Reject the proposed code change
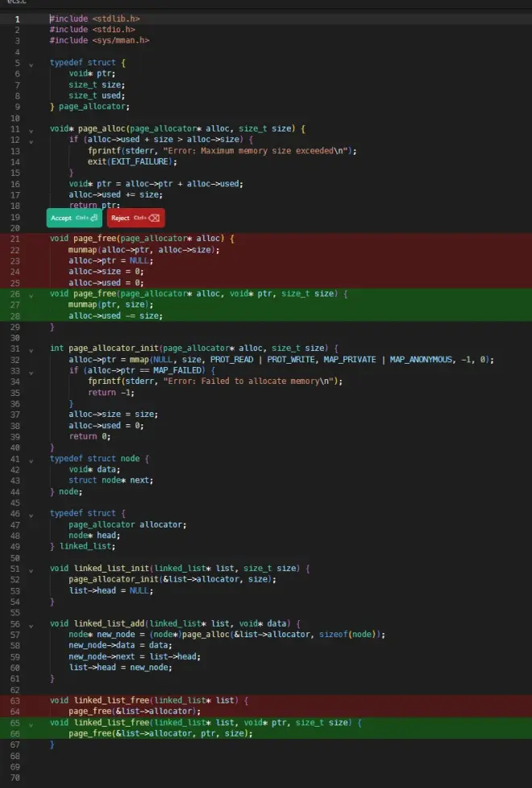The width and height of the screenshot is (532, 788). click(135, 218)
